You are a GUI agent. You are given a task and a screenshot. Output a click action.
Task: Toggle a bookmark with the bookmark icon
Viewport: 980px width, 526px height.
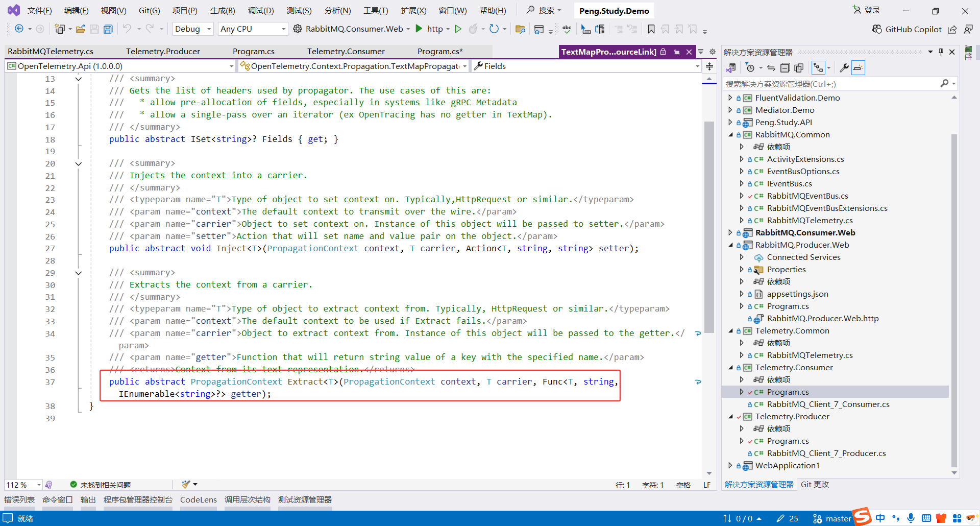(651, 29)
